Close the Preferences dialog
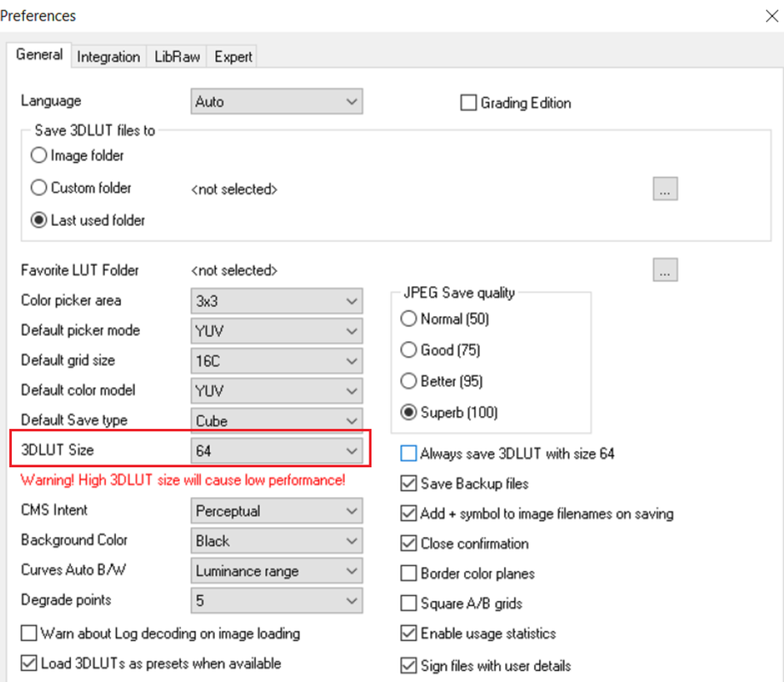 pos(772,16)
